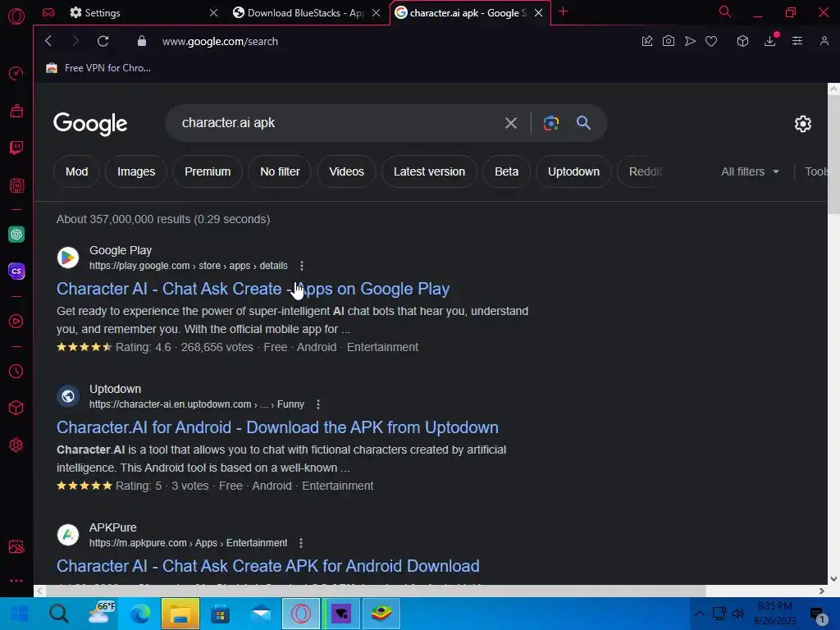Open BlueStacks from taskbar
840x630 pixels.
tap(381, 614)
